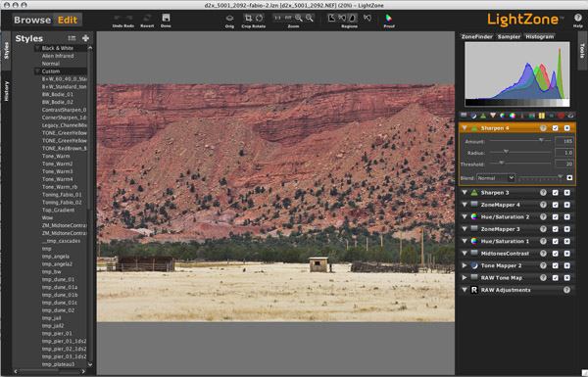Show original image with Orig icon

[x=229, y=18]
